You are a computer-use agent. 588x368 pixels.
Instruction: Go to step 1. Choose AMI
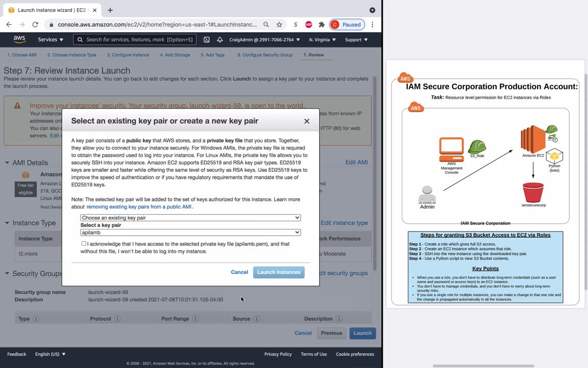(x=22, y=55)
